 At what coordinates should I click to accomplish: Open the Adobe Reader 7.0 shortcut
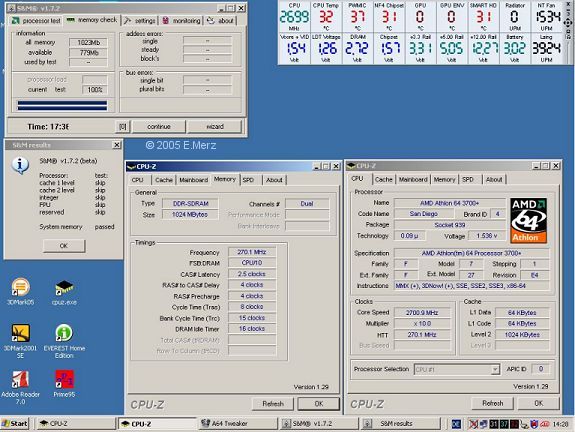[x=20, y=387]
